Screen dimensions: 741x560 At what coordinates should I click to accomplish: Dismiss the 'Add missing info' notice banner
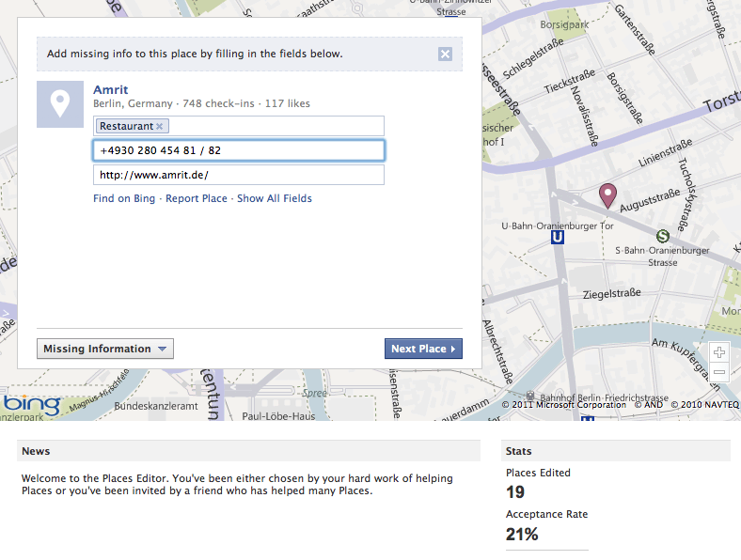(445, 54)
